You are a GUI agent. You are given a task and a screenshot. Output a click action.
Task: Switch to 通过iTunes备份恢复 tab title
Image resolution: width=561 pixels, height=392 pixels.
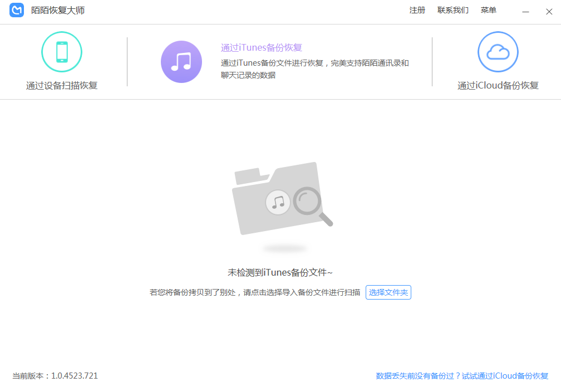tap(262, 48)
